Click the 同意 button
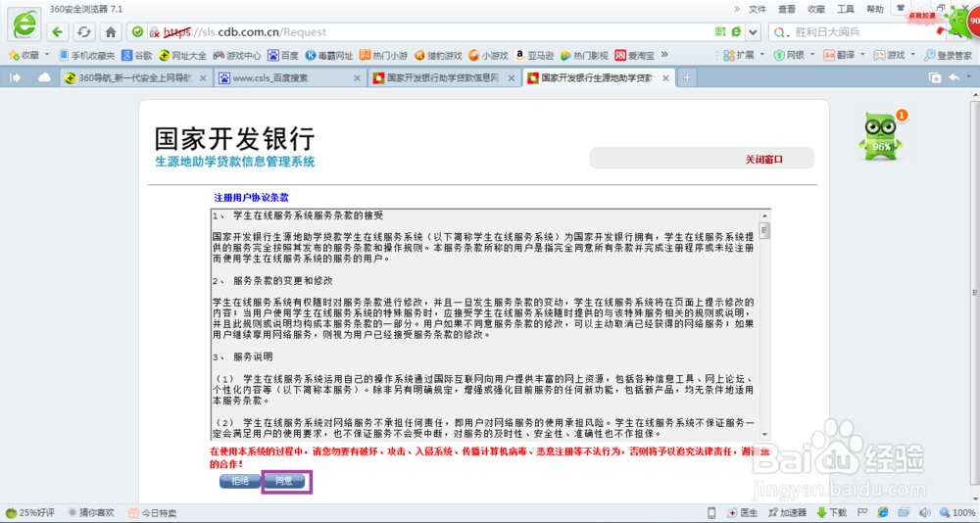The height and width of the screenshot is (523, 980). click(284, 481)
